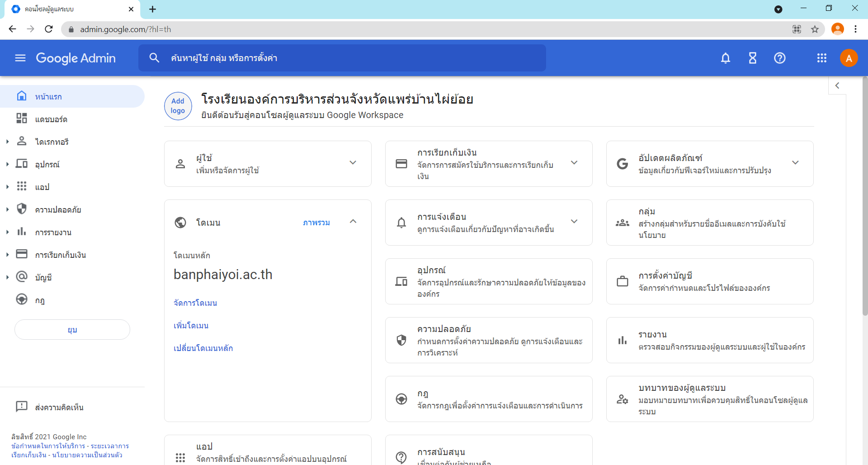Open the กฎ rules card
This screenshot has width=868, height=465.
pos(489,399)
